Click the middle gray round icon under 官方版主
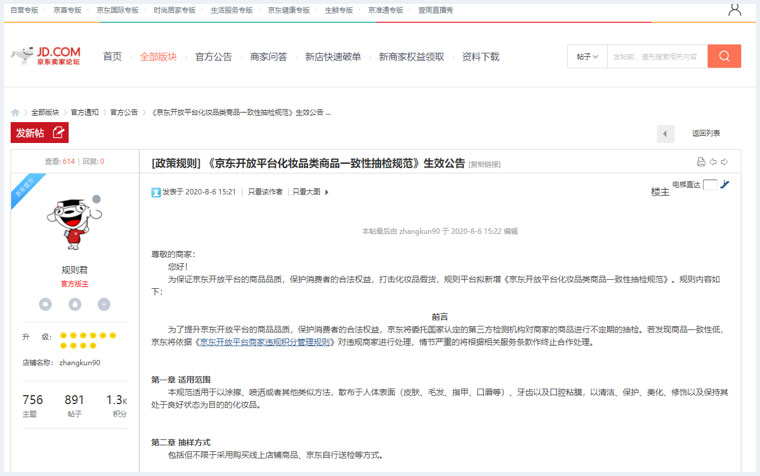Image resolution: width=760 pixels, height=476 pixels. click(x=75, y=304)
